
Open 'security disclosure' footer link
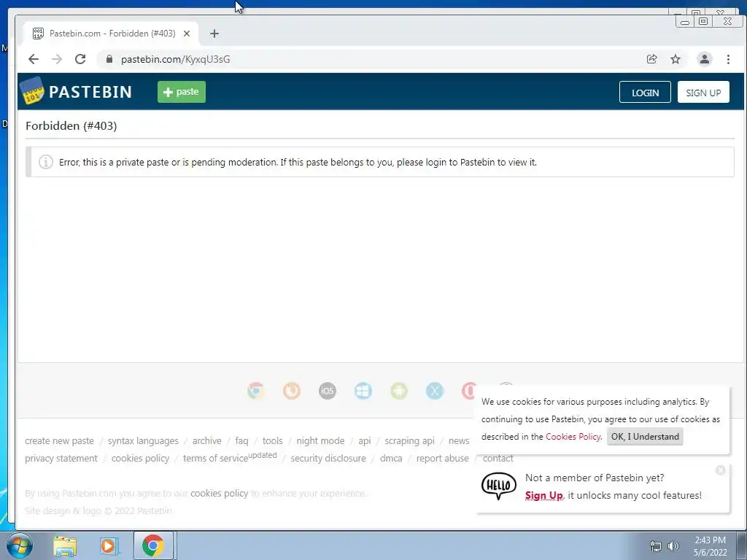pyautogui.click(x=328, y=459)
